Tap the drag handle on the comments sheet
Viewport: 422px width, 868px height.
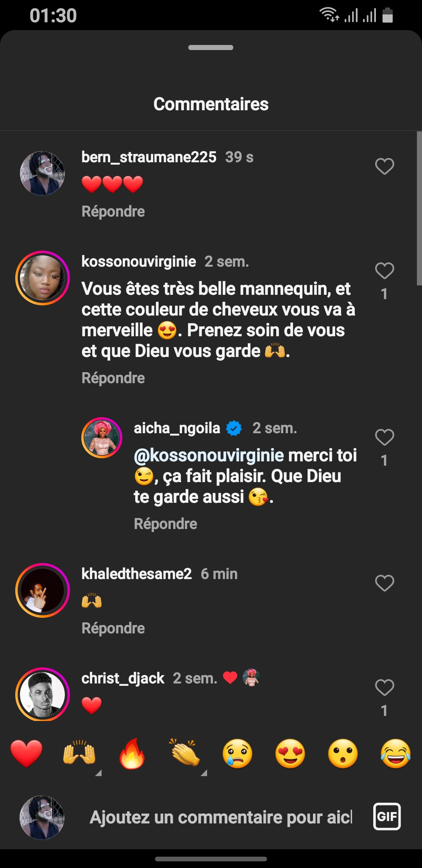(211, 48)
